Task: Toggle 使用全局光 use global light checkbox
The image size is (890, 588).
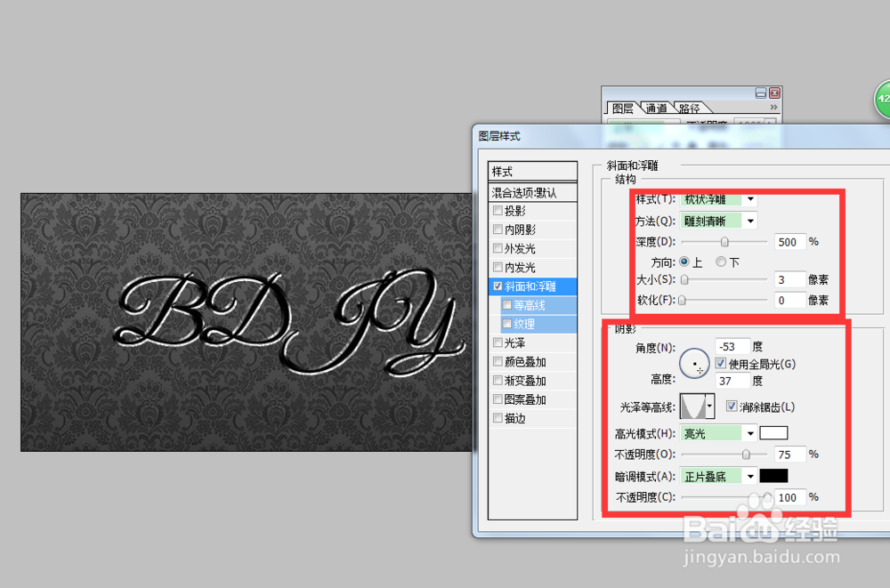Action: (720, 363)
